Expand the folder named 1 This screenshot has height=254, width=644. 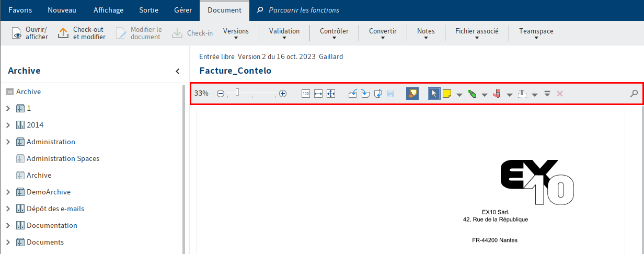pos(8,108)
